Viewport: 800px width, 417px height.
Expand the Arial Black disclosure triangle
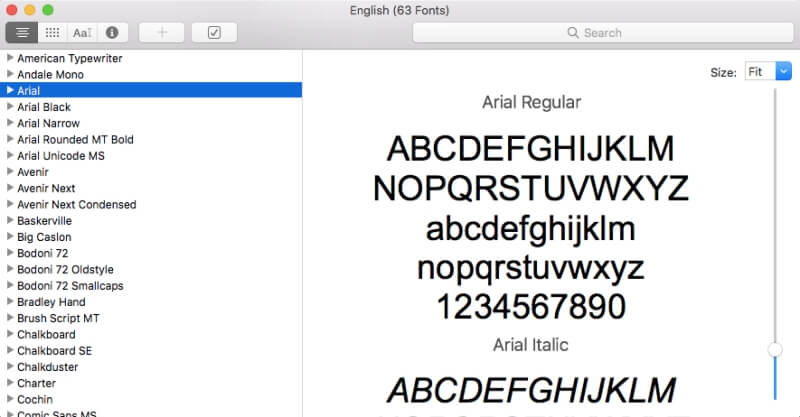(x=10, y=107)
